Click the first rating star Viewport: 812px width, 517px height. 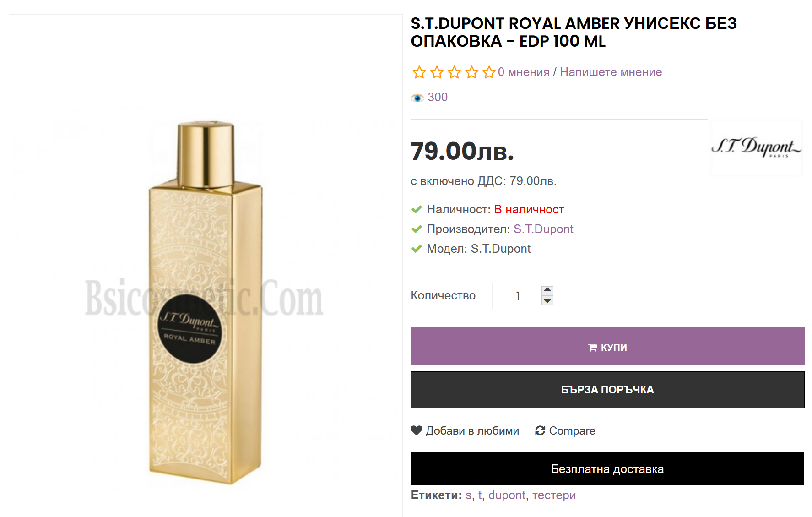(x=419, y=72)
